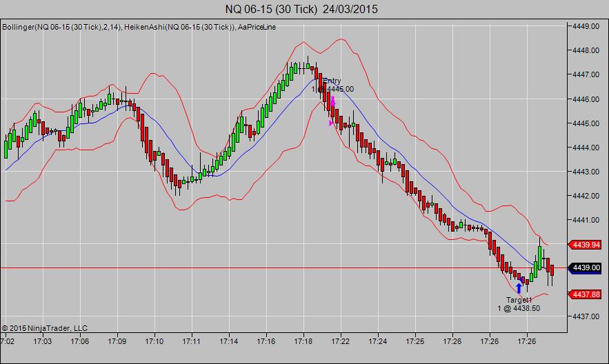Click the 17:18 time axis label

pos(303,341)
